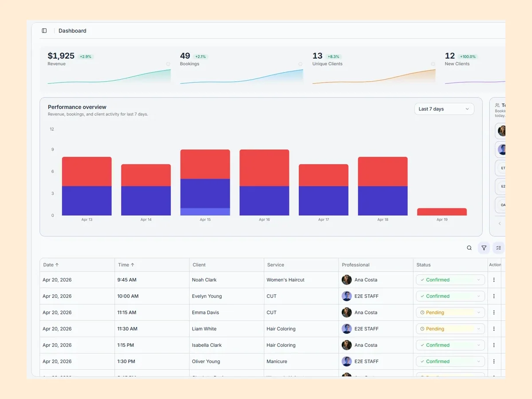Screen dimensions: 532x399
Task: Open status dropdown for Evelyn Young booking
Action: 450,296
